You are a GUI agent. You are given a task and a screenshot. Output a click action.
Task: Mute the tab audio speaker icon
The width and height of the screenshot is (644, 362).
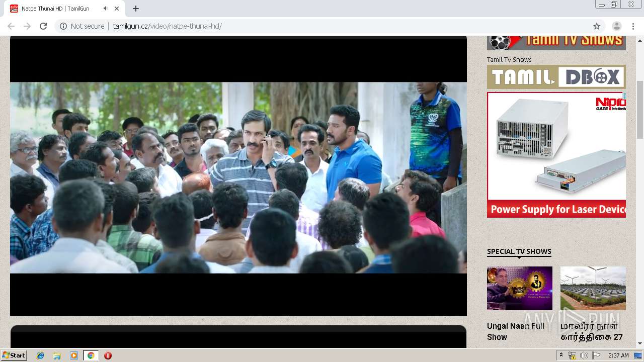coord(106,9)
